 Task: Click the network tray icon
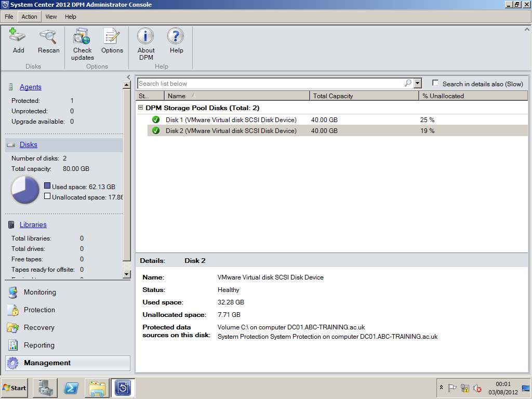tap(465, 388)
